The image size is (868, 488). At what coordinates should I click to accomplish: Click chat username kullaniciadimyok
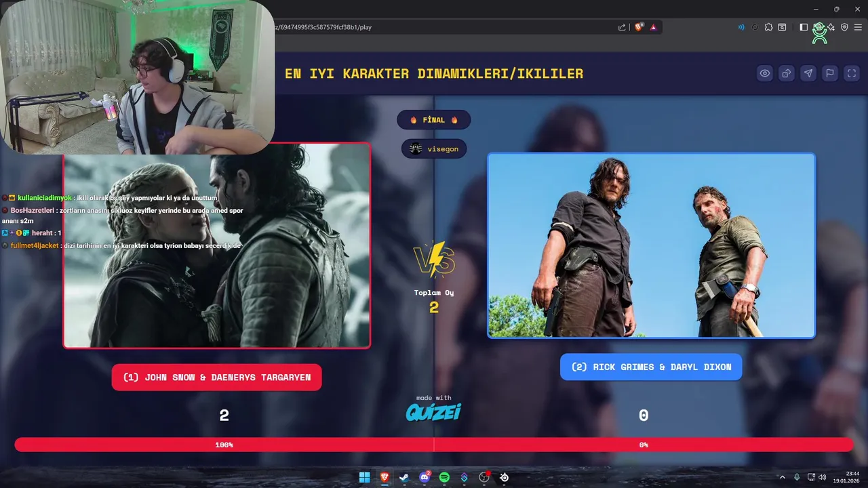point(45,198)
